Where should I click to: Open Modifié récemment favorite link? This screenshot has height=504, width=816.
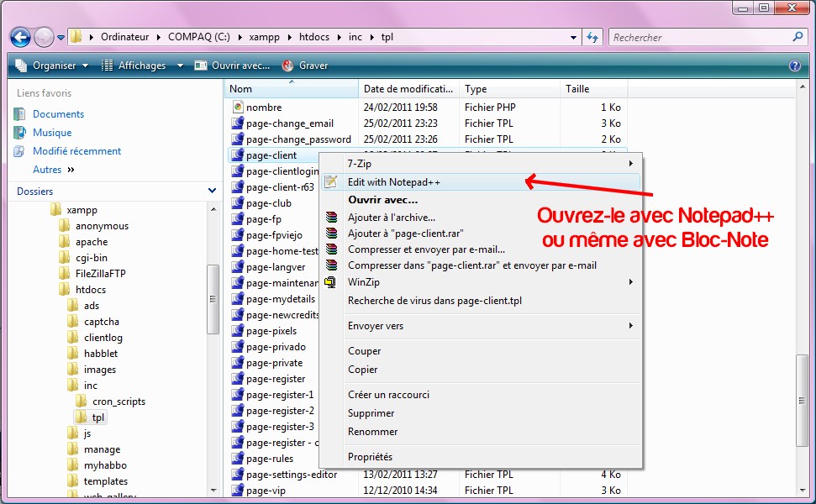[x=77, y=151]
